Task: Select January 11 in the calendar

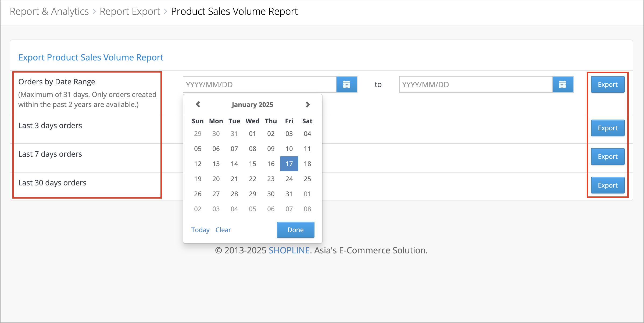Action: [x=307, y=149]
